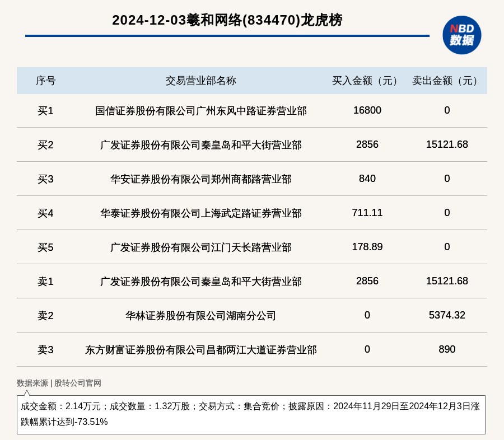Click the buy amount 16800
The height and width of the screenshot is (440, 504).
367,110
